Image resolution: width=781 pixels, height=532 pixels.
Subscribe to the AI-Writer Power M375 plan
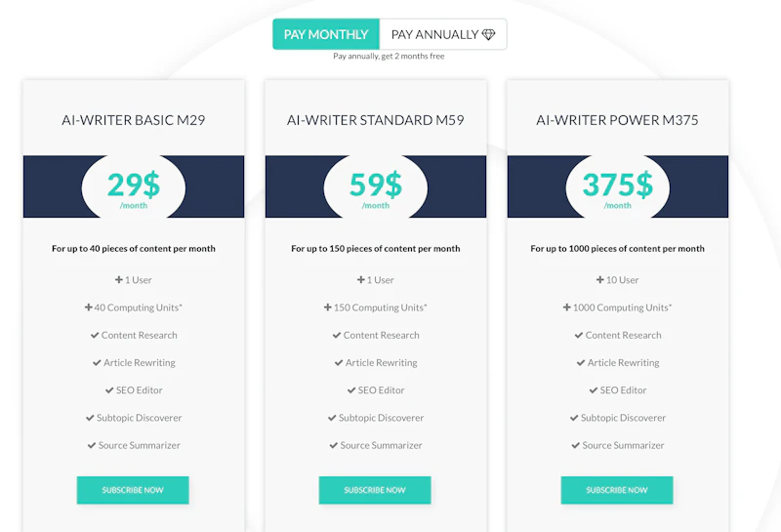pyautogui.click(x=617, y=490)
